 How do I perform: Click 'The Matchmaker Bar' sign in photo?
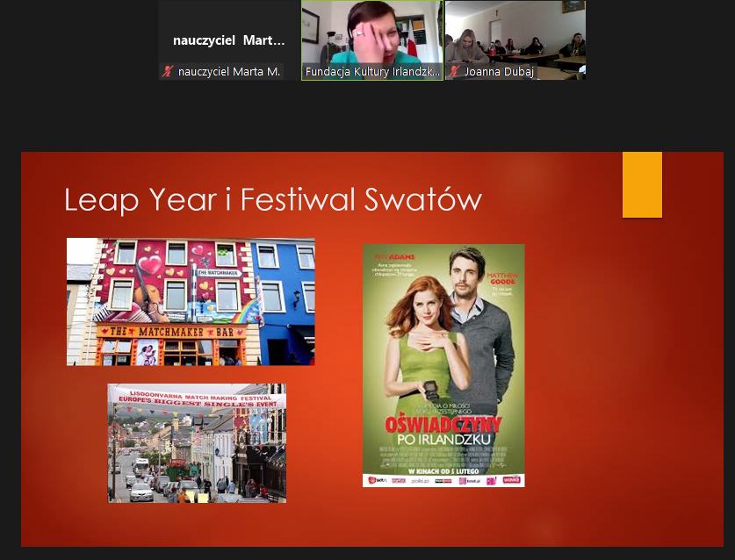pos(167,332)
